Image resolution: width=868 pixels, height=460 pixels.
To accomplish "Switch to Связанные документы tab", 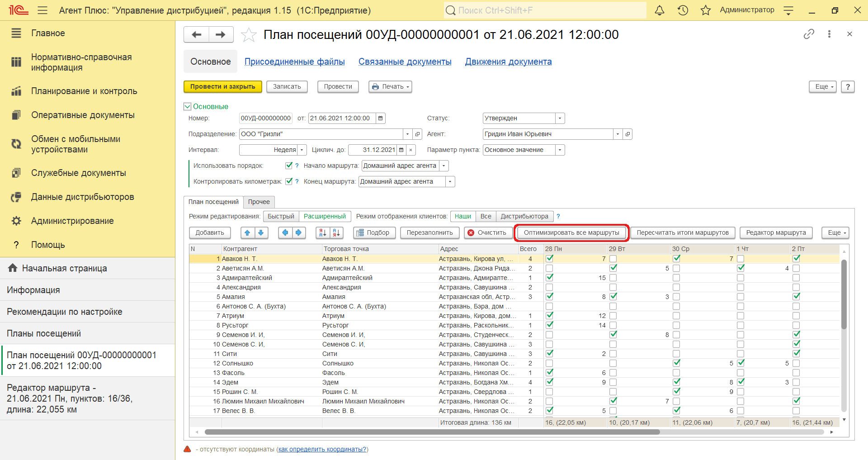I will pyautogui.click(x=405, y=62).
